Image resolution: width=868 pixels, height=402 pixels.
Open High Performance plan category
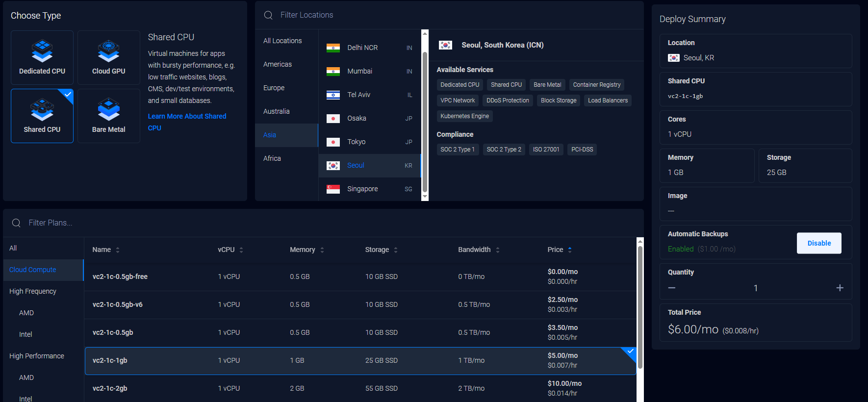(44, 356)
